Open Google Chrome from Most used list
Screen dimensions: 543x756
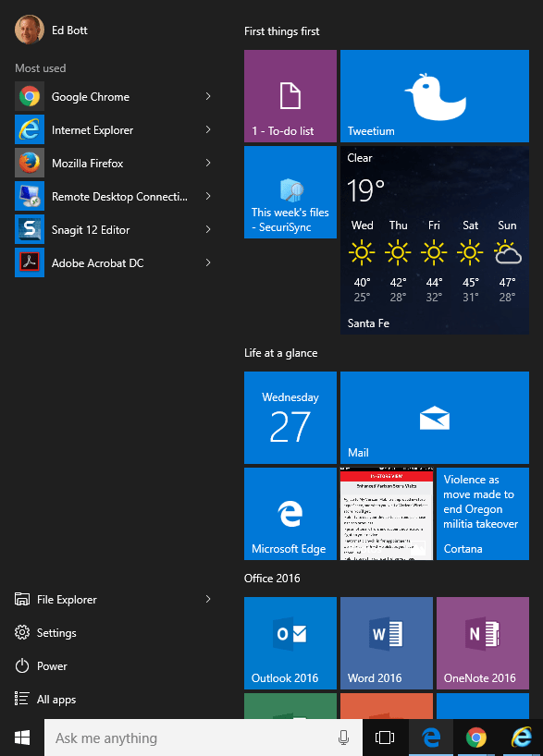coord(114,96)
